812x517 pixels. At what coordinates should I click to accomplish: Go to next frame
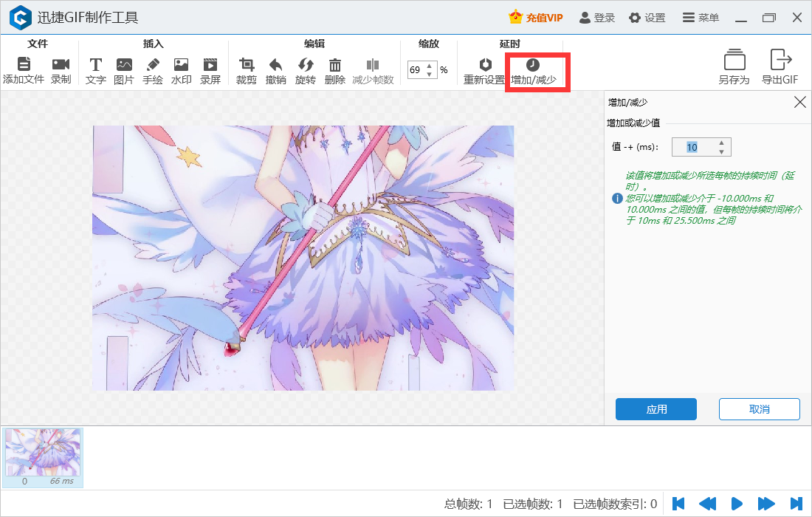coord(766,504)
